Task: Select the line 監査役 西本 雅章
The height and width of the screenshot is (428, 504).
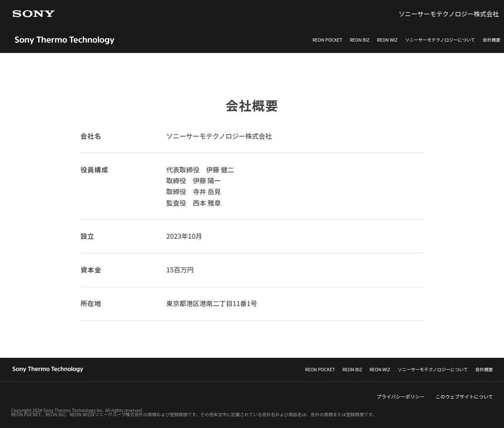Action: (193, 203)
